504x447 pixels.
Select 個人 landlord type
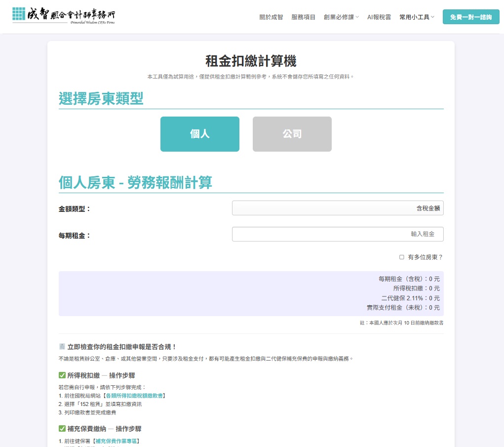199,134
